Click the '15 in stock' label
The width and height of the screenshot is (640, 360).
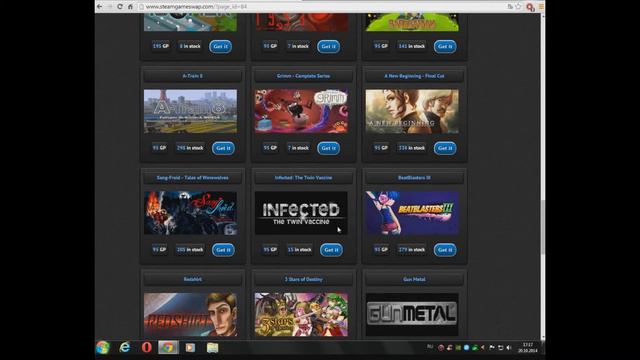299,249
